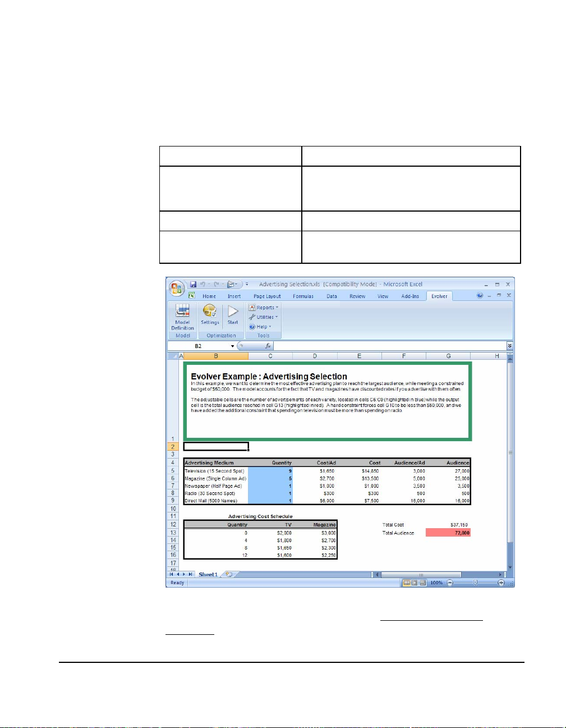Switch to Page Layout view in status bar
The width and height of the screenshot is (566, 728).
click(415, 583)
